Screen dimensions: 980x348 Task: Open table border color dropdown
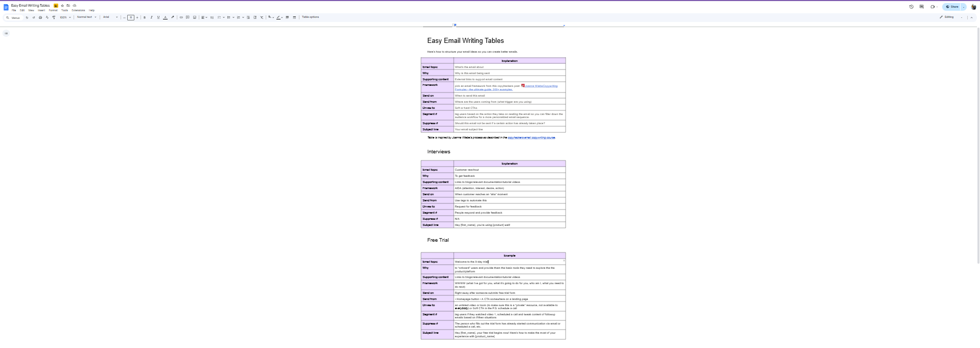279,17
